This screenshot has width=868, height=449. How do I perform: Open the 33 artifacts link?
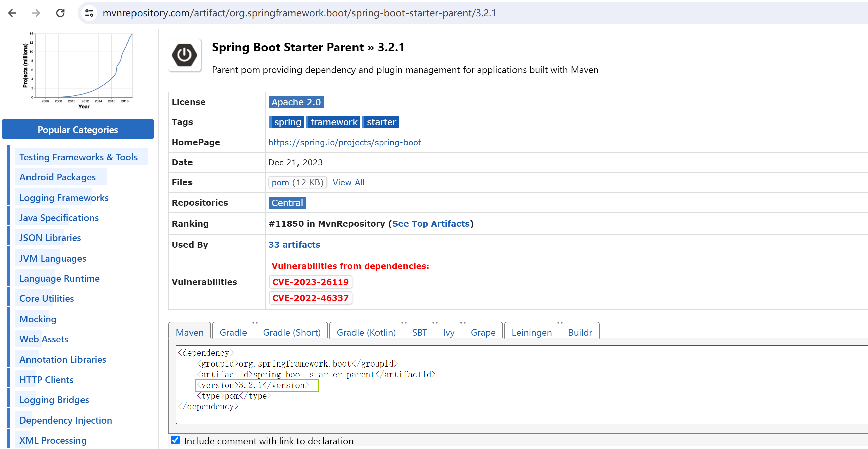coord(294,245)
